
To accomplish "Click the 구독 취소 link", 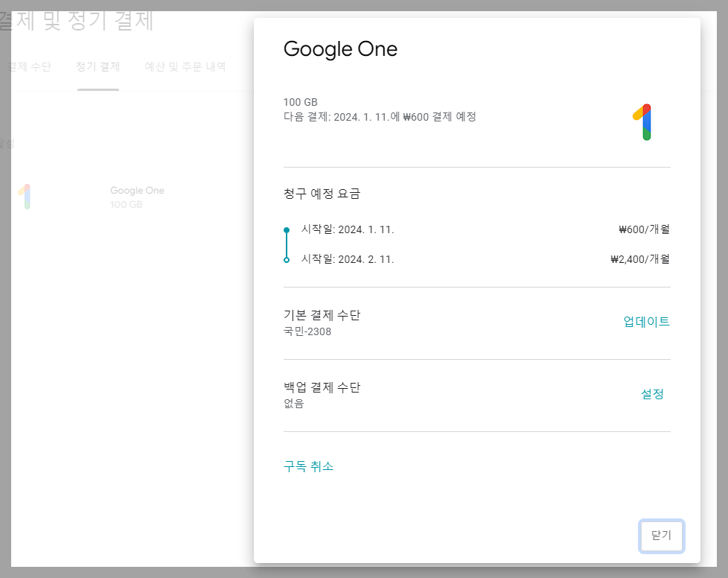I will [x=308, y=466].
